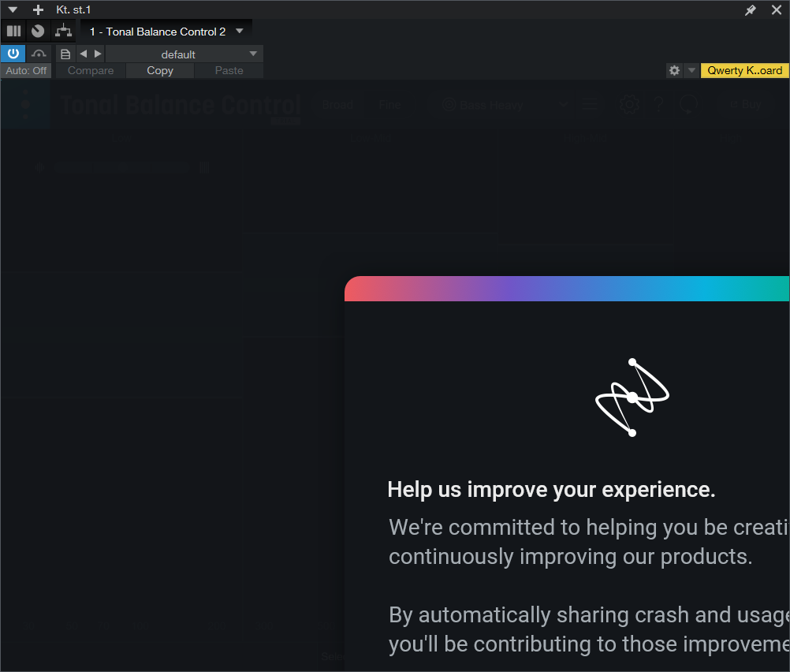The height and width of the screenshot is (672, 790).
Task: Click the Kt. st.1 channel name
Action: click(73, 9)
